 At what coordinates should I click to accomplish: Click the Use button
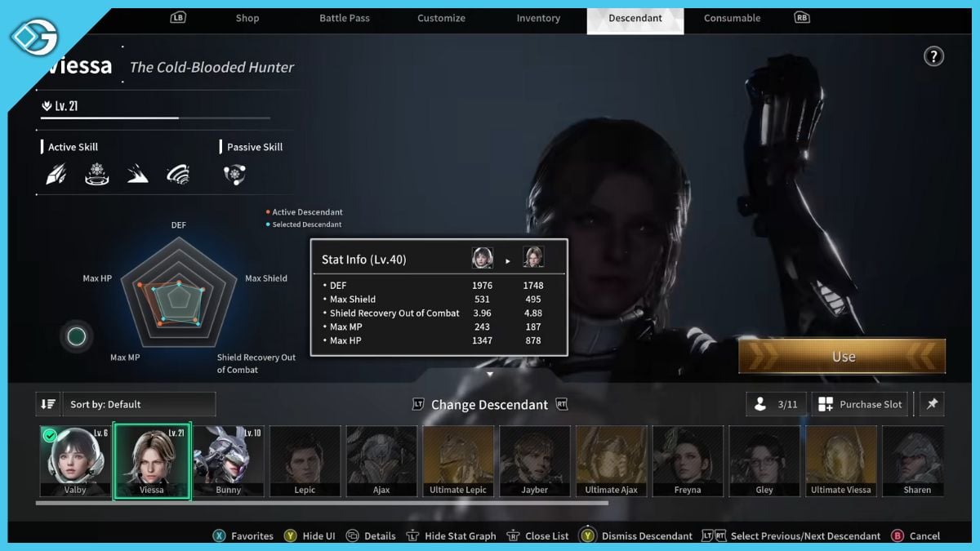tap(842, 357)
